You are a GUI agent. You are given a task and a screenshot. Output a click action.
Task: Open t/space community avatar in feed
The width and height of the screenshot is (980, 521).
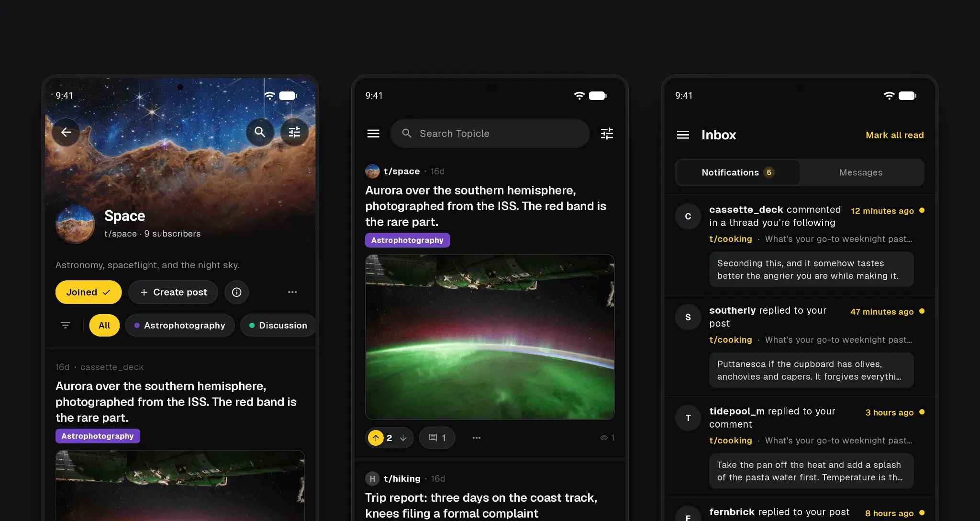click(372, 171)
